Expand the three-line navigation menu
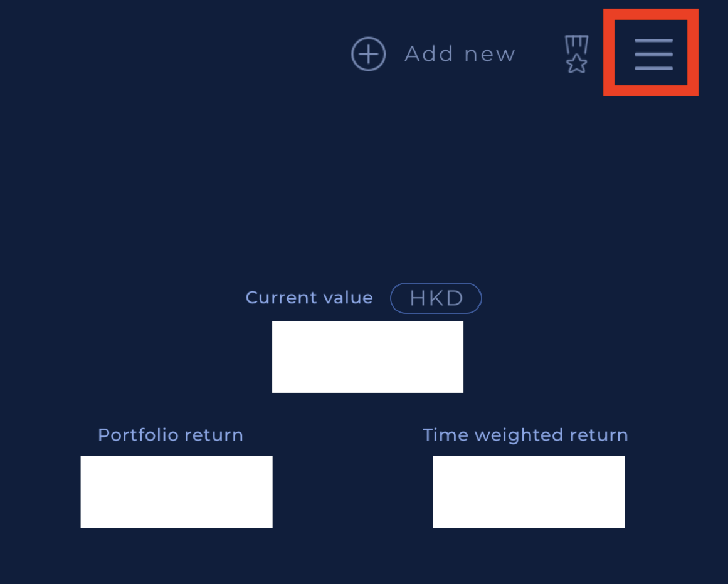Image resolution: width=728 pixels, height=584 pixels. [653, 54]
